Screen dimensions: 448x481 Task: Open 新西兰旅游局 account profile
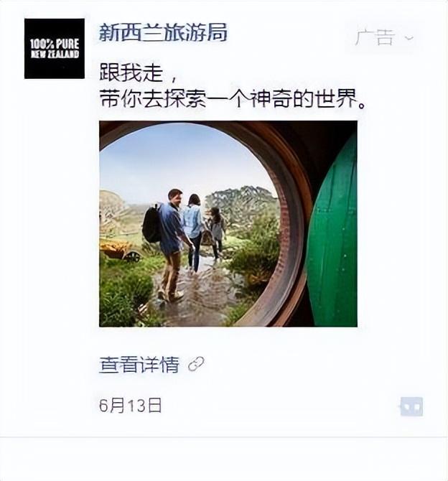(x=163, y=32)
